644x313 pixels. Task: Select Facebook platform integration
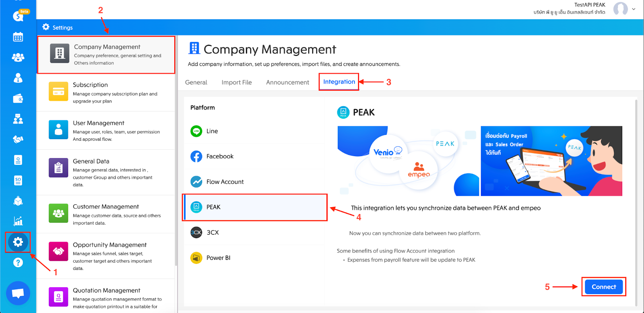coord(254,156)
